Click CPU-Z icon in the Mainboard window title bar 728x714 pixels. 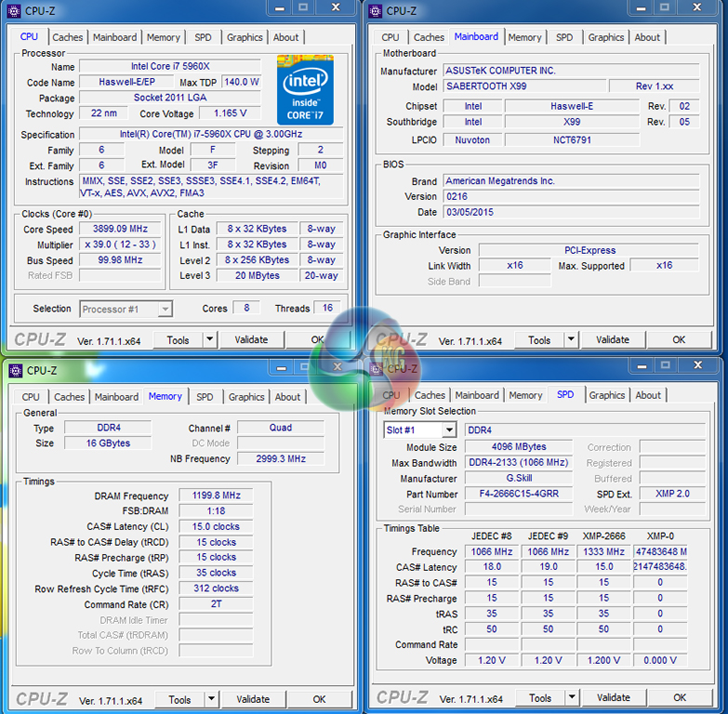tap(376, 10)
